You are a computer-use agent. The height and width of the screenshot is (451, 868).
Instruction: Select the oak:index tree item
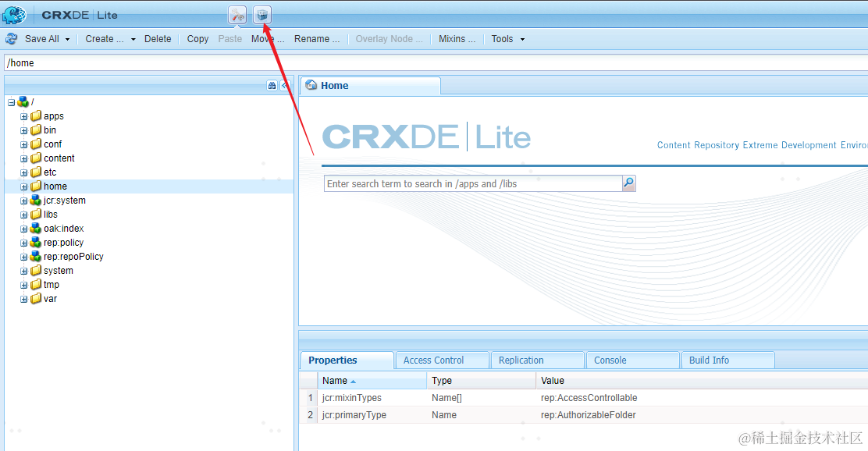tap(64, 229)
